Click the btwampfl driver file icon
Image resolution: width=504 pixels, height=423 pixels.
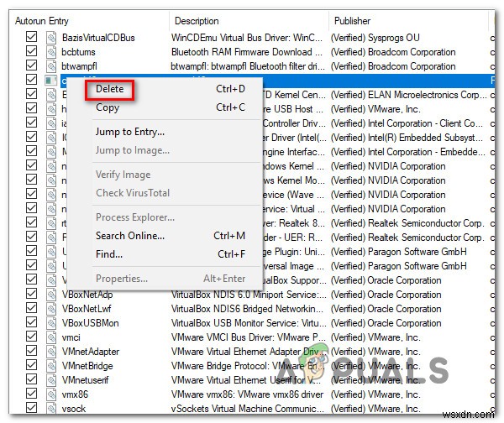[51, 66]
